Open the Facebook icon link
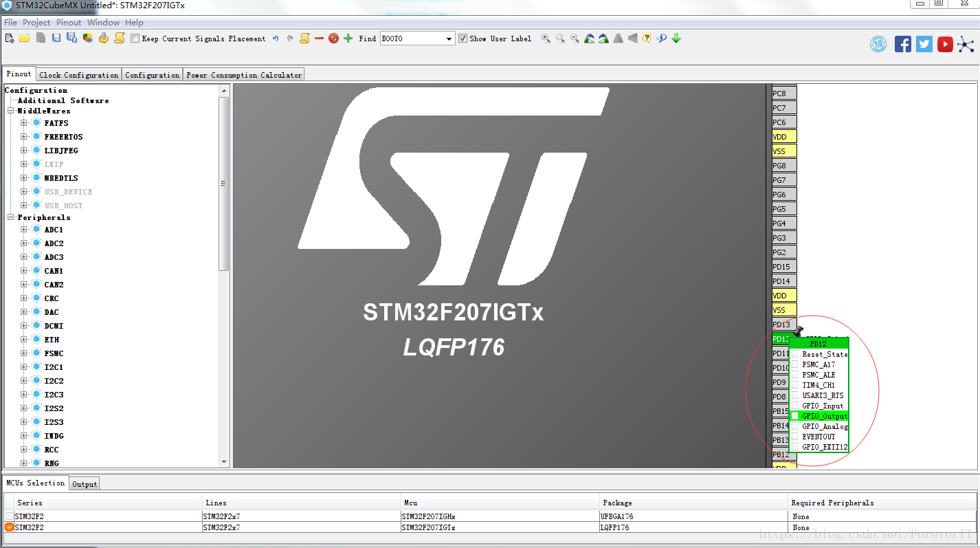980x548 pixels. click(903, 44)
